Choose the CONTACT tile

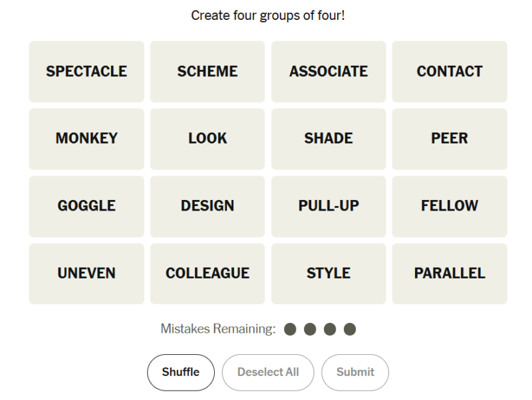pyautogui.click(x=450, y=72)
